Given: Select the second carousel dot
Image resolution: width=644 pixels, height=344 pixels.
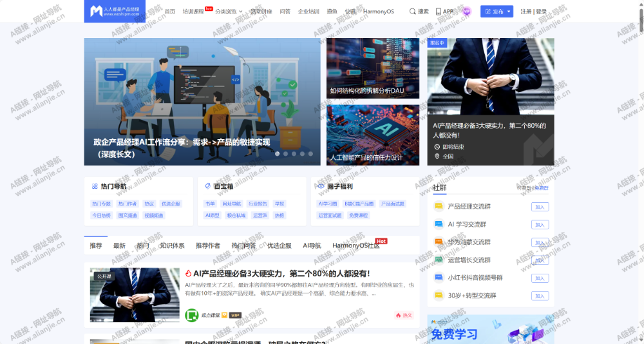Looking at the screenshot, I should [285, 154].
